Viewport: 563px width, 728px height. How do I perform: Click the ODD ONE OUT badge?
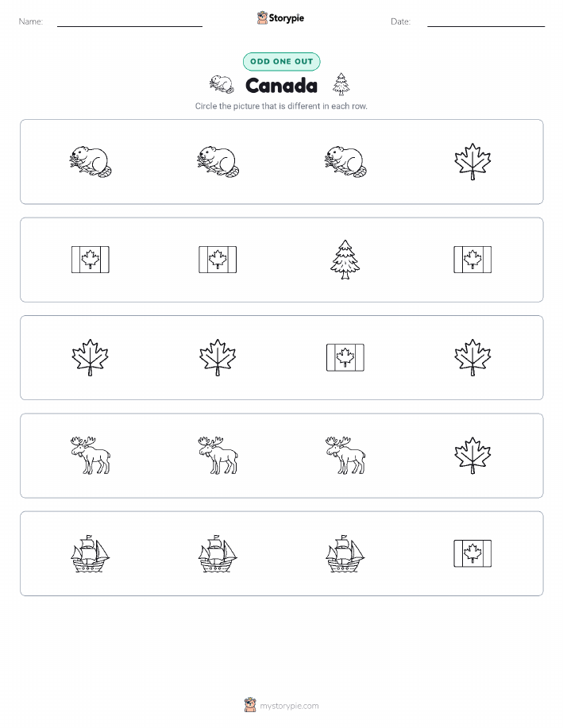click(281, 61)
